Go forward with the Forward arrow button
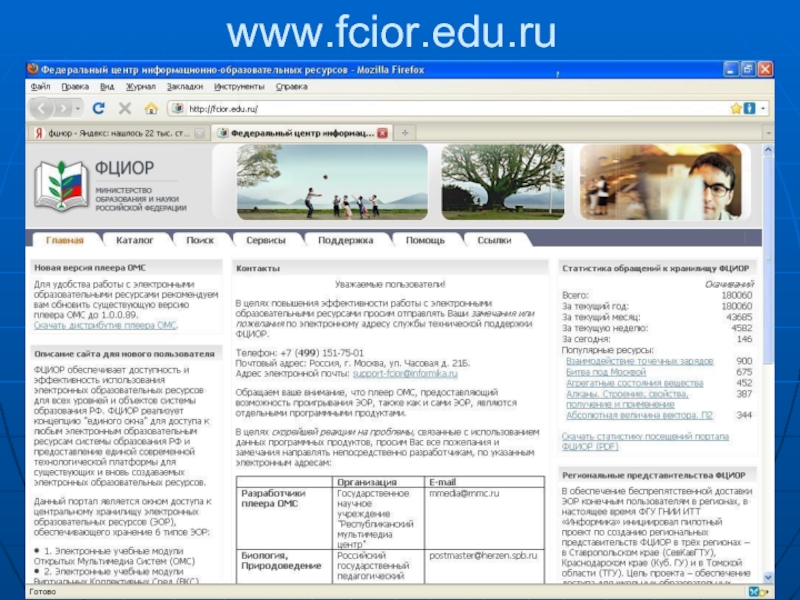 pyautogui.click(x=63, y=108)
